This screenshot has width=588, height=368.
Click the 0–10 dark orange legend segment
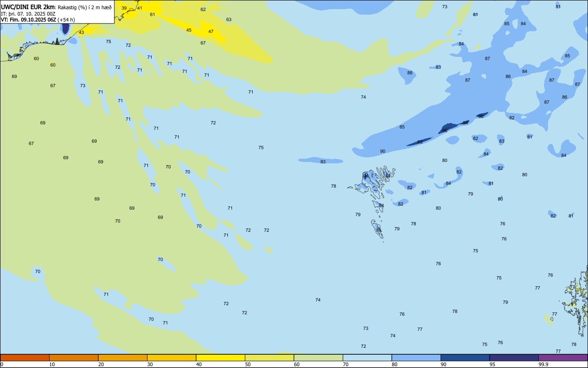pyautogui.click(x=25, y=357)
